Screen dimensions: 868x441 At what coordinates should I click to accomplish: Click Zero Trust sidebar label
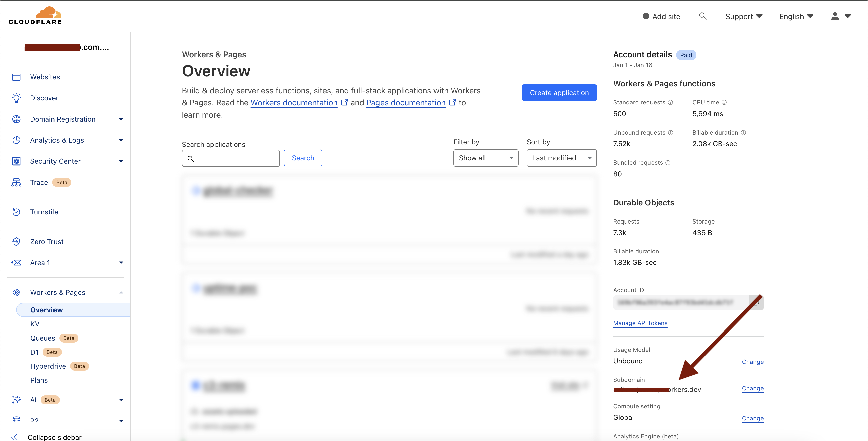click(47, 242)
